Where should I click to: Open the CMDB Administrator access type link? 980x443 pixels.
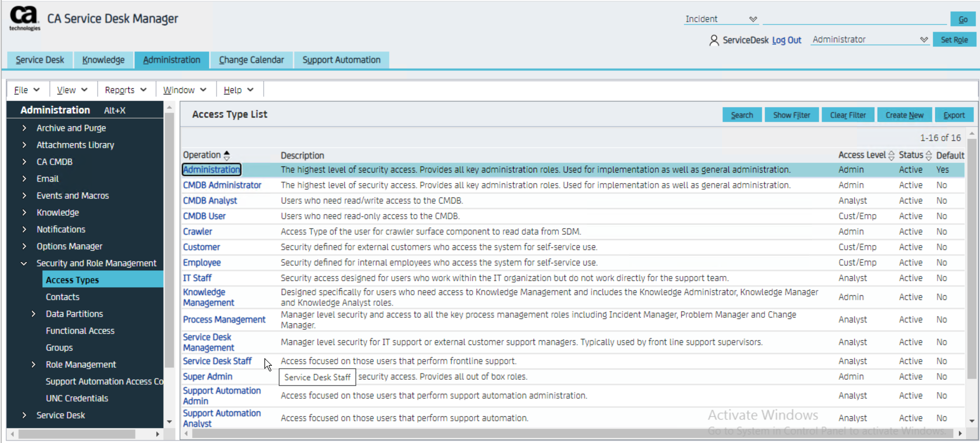tap(222, 185)
